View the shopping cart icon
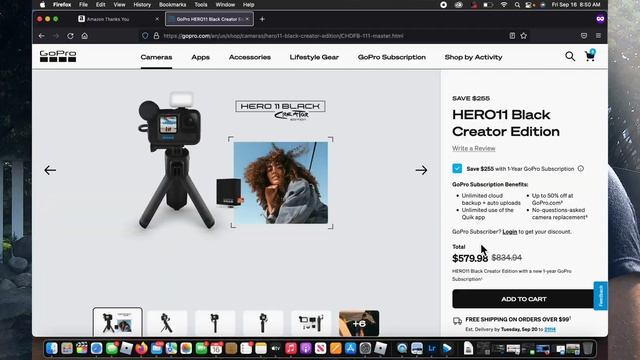Viewport: 640px width, 360px height. [590, 56]
